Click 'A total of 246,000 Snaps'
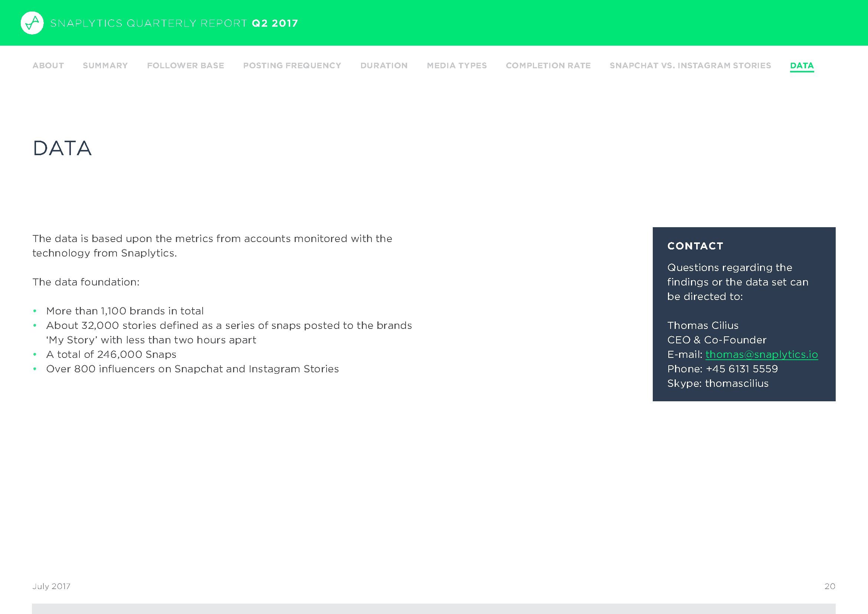The height and width of the screenshot is (614, 868). pos(111,354)
